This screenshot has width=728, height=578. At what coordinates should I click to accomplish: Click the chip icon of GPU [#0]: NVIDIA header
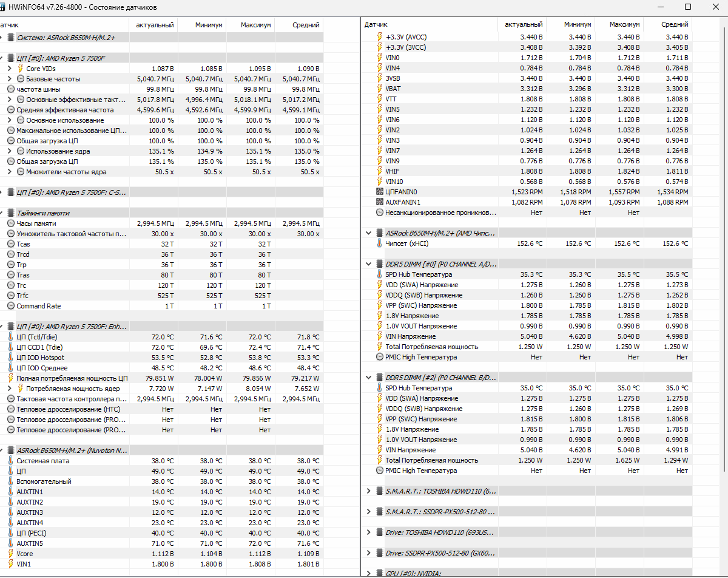tap(380, 574)
